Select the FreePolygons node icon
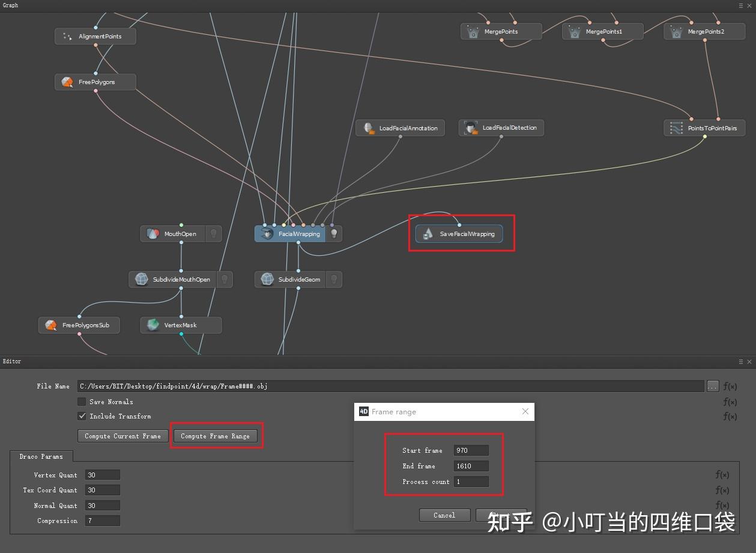Viewport: 756px width, 553px height. coord(67,82)
